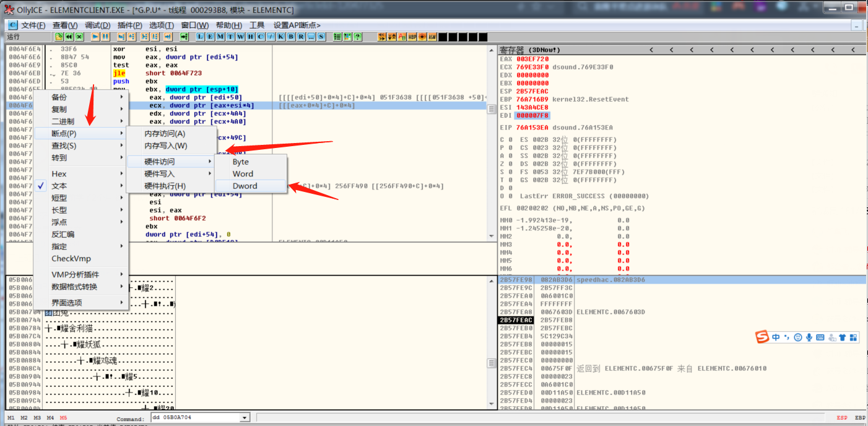Click the M2 status bar button
This screenshot has width=868, height=426.
point(24,418)
